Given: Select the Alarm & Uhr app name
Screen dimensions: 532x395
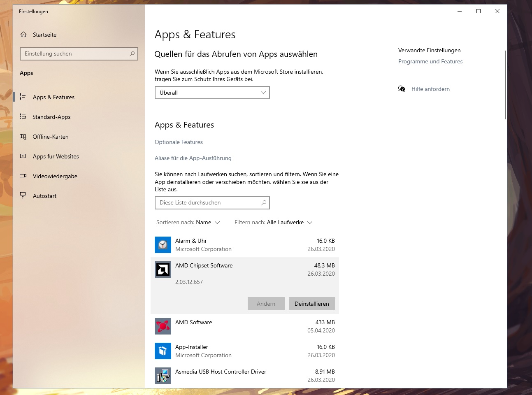Looking at the screenshot, I should [x=191, y=241].
